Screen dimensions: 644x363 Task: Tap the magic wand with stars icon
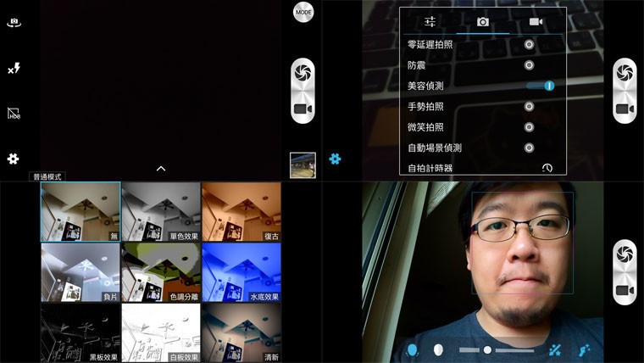click(x=555, y=349)
